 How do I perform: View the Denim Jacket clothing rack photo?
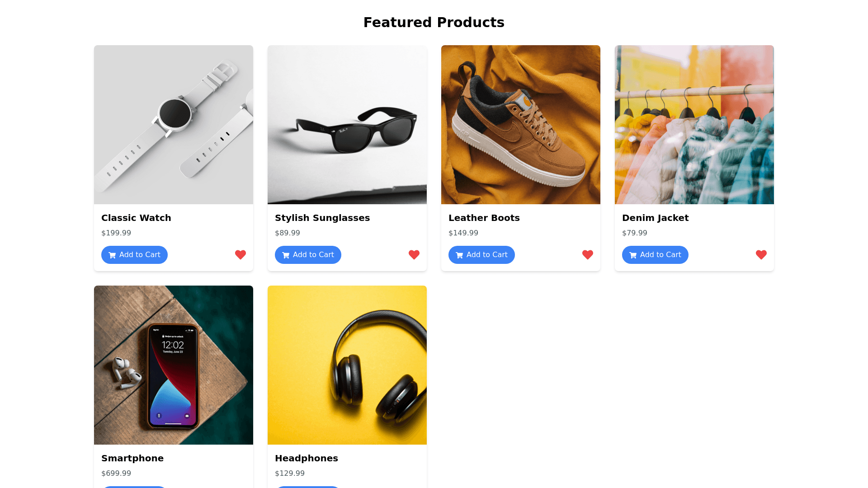[694, 125]
